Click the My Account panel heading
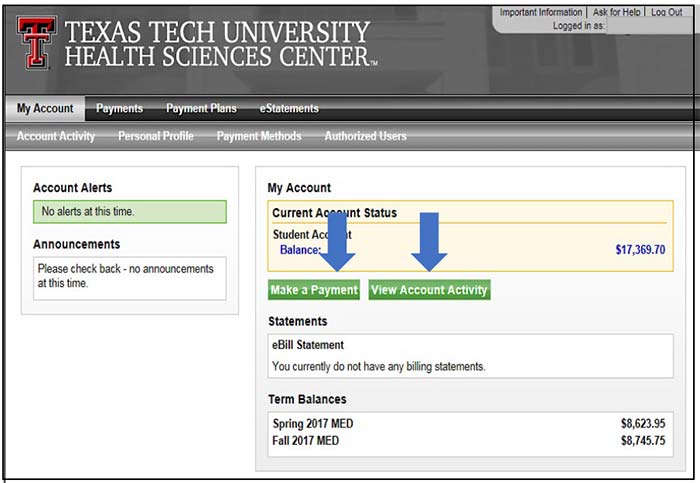700x483 pixels. coord(299,187)
